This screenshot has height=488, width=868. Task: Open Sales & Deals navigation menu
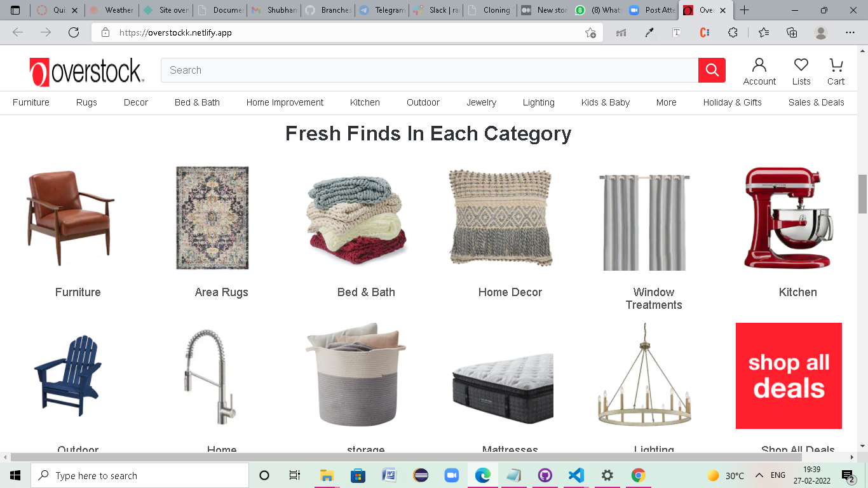(817, 102)
